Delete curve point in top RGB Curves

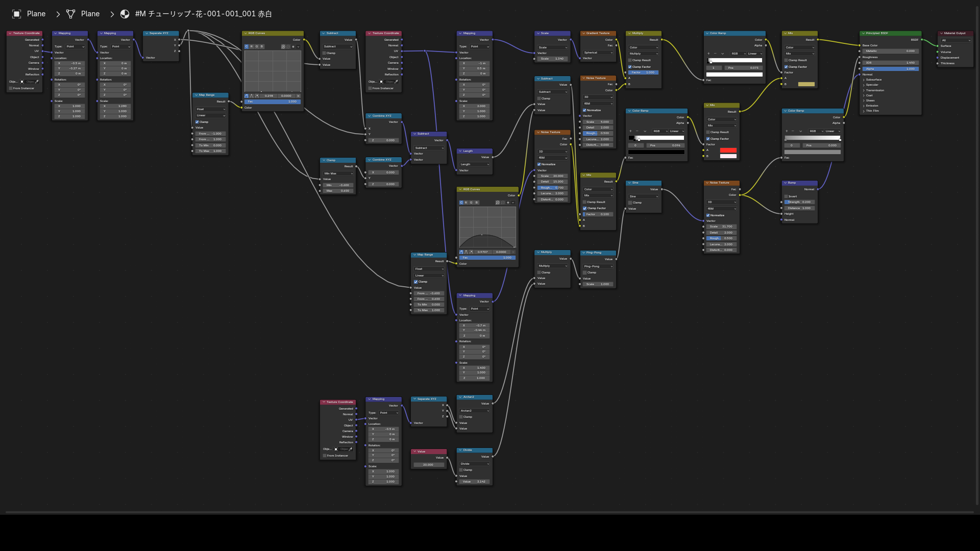(x=298, y=96)
